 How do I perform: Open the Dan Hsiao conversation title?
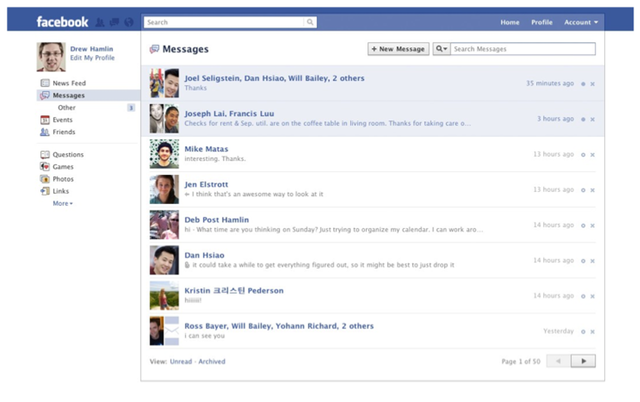point(204,255)
